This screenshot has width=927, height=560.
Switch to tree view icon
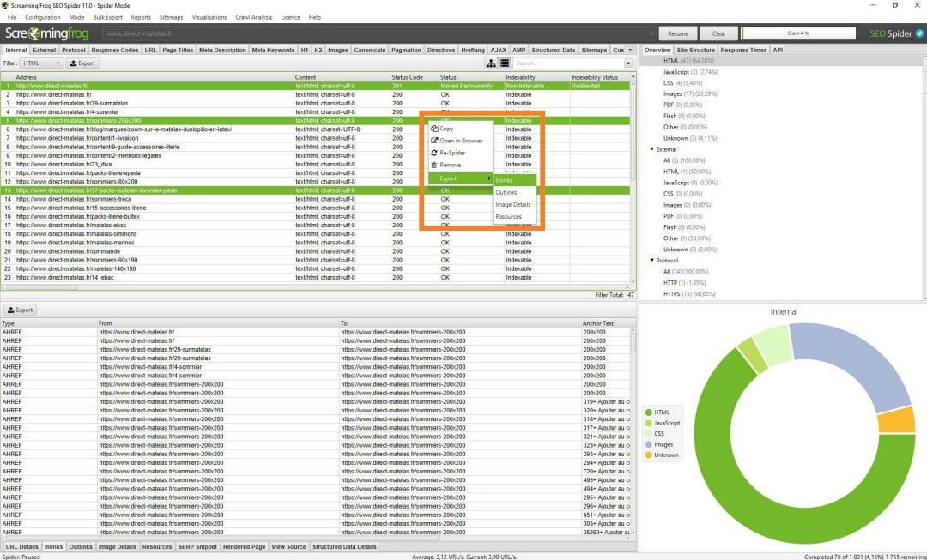[491, 63]
